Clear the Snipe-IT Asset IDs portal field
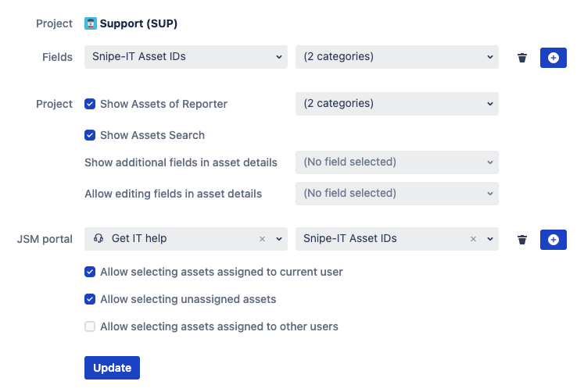 point(474,239)
